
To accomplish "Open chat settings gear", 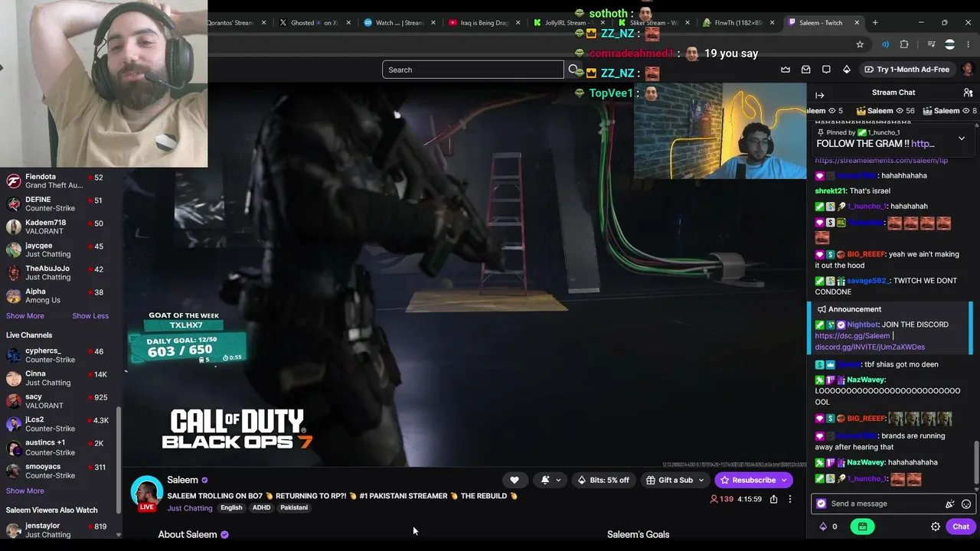I will pyautogui.click(x=936, y=527).
